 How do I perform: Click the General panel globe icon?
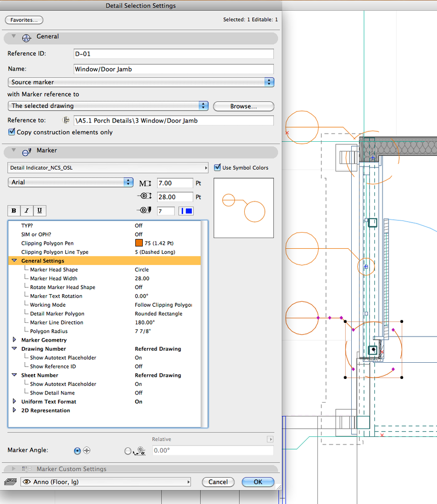point(26,37)
